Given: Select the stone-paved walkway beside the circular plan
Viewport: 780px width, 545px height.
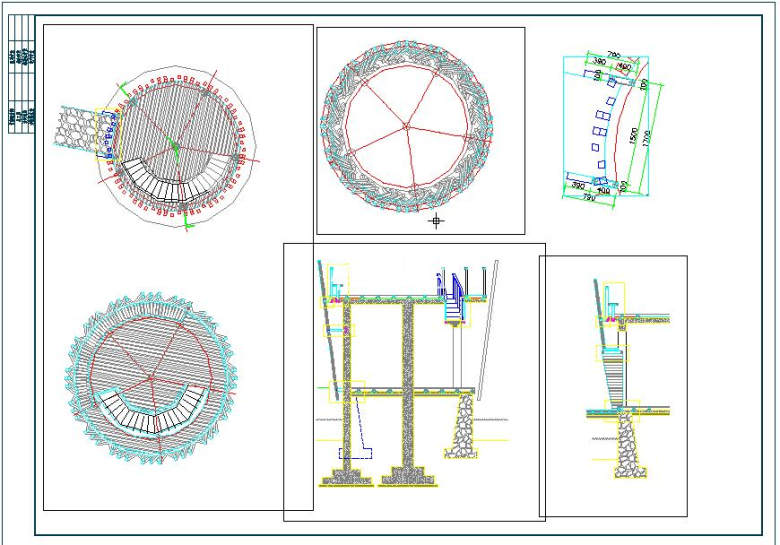Looking at the screenshot, I should coord(75,126).
